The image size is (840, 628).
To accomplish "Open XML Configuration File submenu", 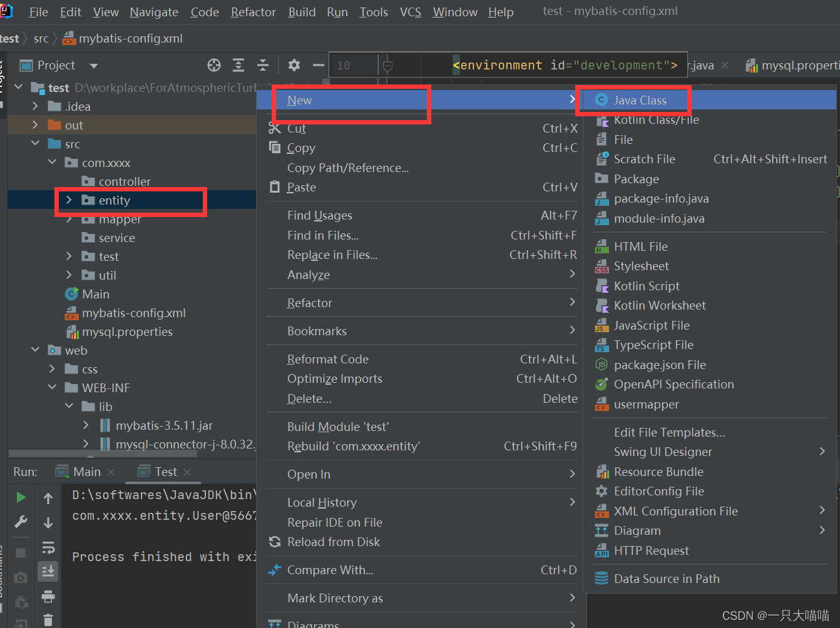I will coord(710,511).
